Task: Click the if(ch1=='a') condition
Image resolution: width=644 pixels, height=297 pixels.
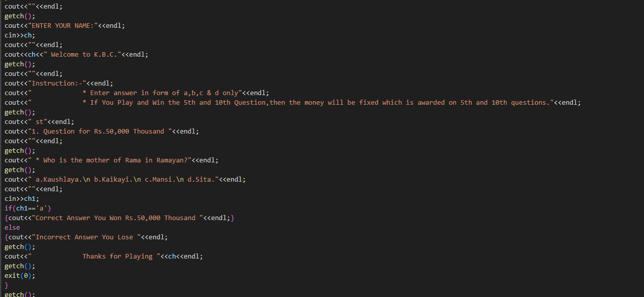Action: (x=28, y=208)
